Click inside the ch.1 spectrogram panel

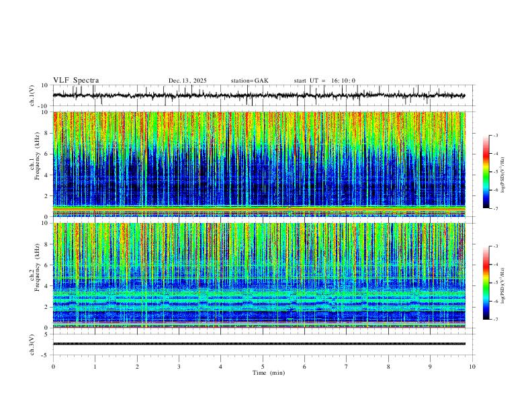coord(259,164)
